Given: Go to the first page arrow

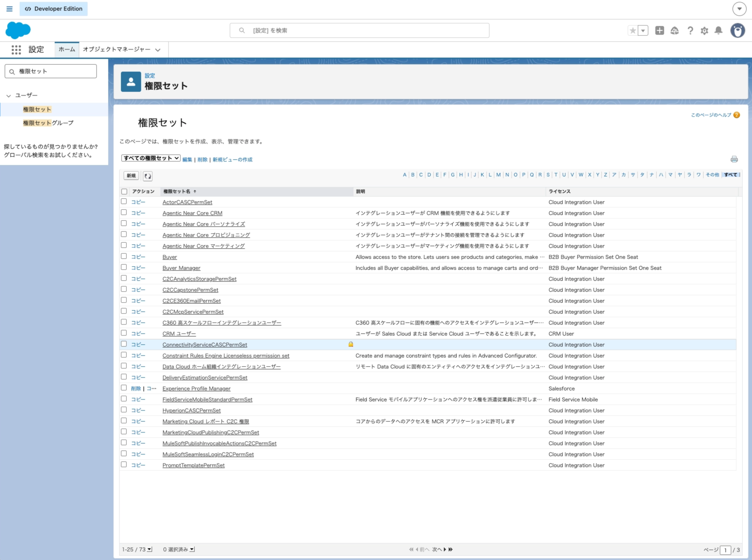Looking at the screenshot, I should 411,549.
